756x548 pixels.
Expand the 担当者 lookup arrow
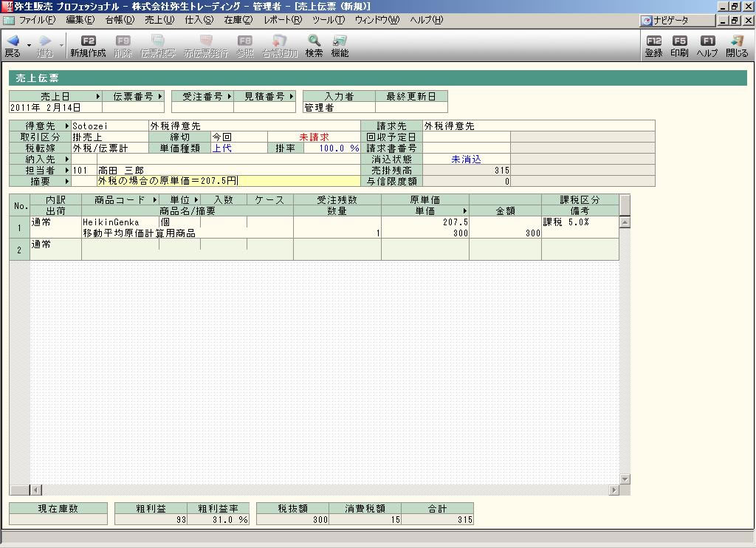click(x=67, y=171)
